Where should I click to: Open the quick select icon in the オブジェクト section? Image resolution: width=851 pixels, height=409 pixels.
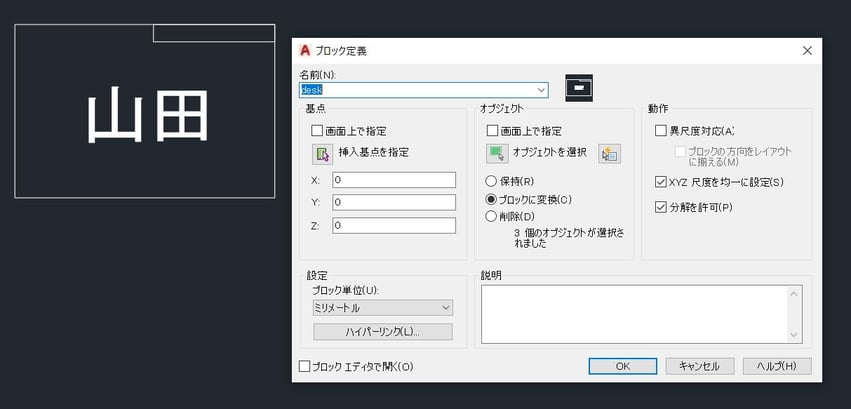609,154
